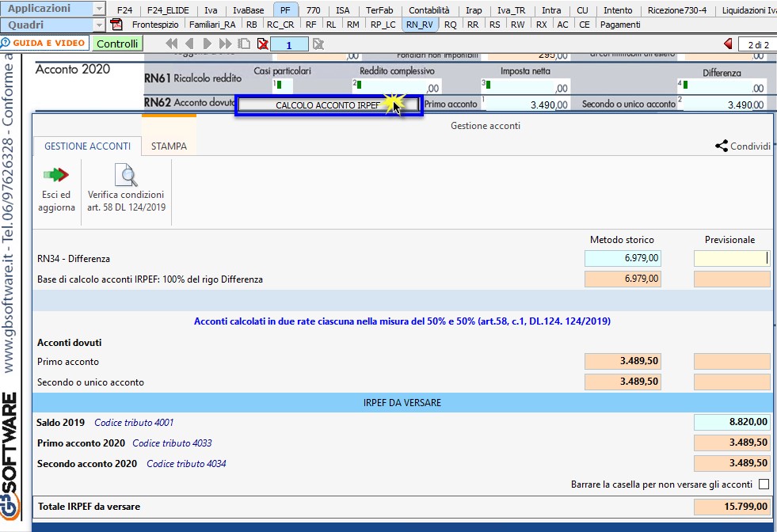Click the Condividi share icon
The width and height of the screenshot is (777, 532).
tap(722, 146)
